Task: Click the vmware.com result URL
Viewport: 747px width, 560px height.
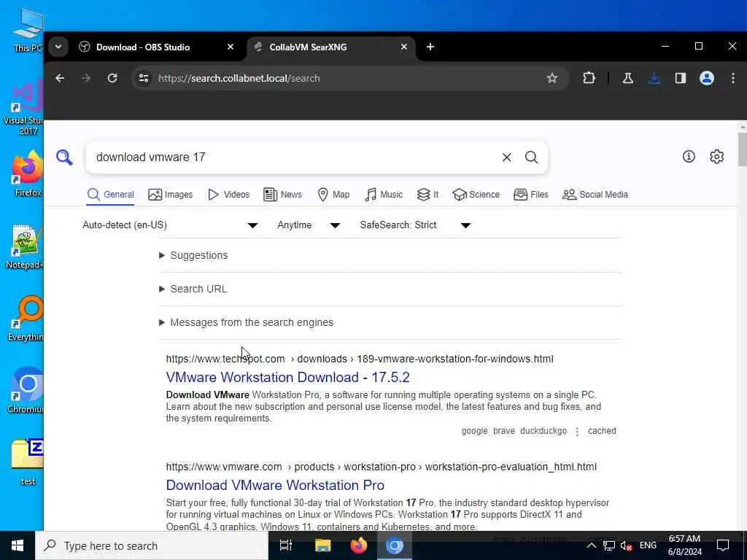Action: 381,467
